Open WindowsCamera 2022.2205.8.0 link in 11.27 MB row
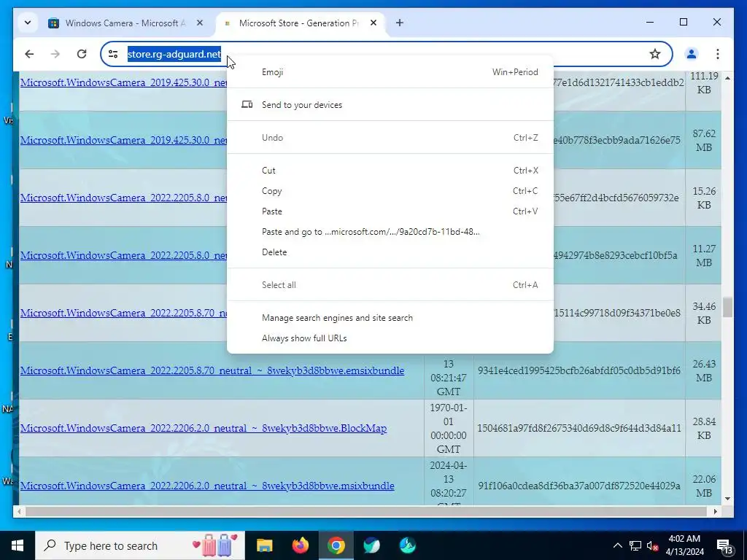 pos(123,255)
